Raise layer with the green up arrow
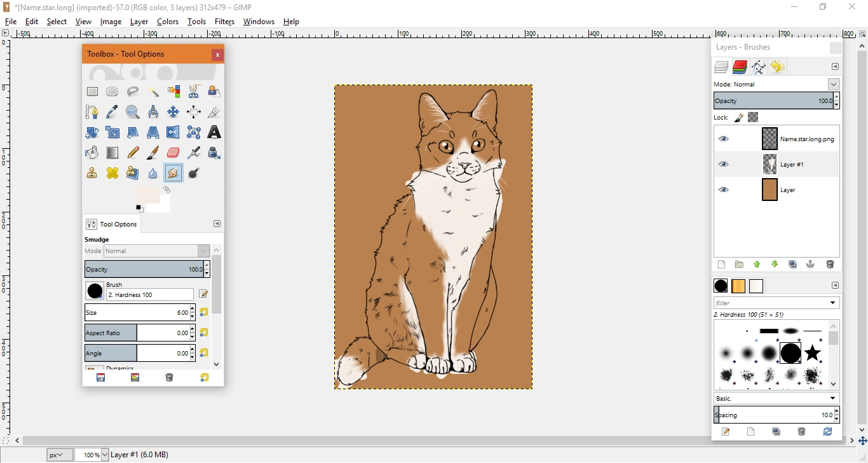The image size is (868, 463). 757,265
